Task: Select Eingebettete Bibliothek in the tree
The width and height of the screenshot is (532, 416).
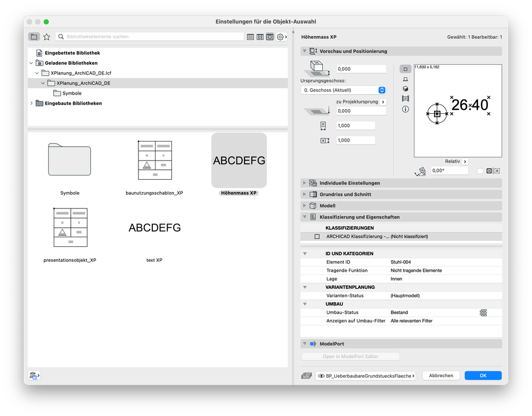Action: 72,53
